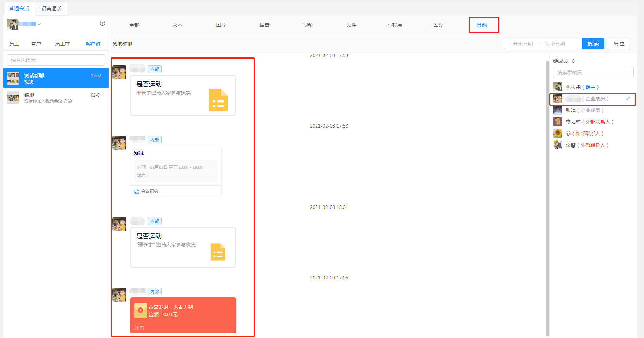
Task: Open the end date picker
Action: coord(555,44)
